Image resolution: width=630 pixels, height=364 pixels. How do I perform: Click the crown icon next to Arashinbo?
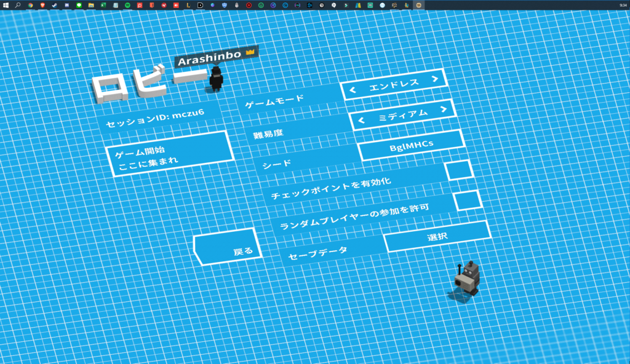pos(250,53)
